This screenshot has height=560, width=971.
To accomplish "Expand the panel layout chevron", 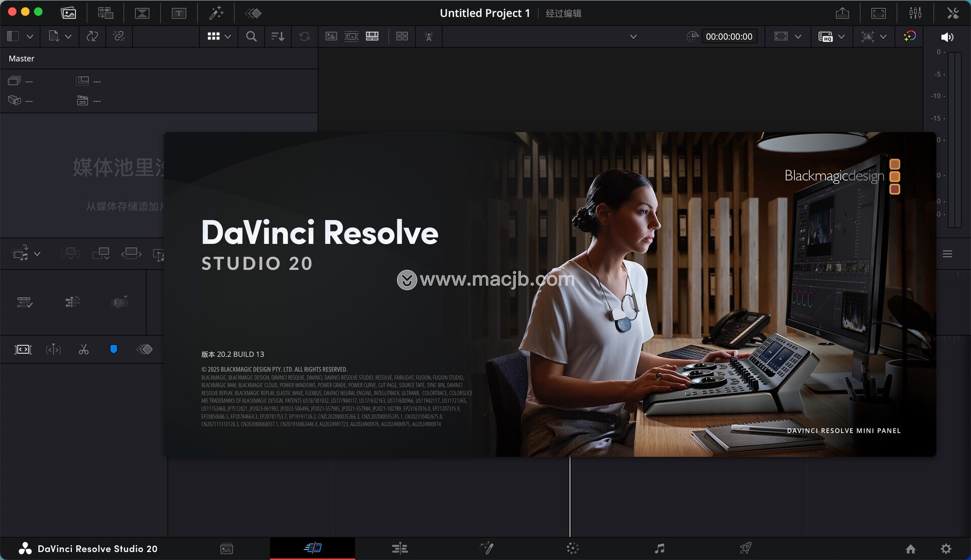I will coord(30,36).
